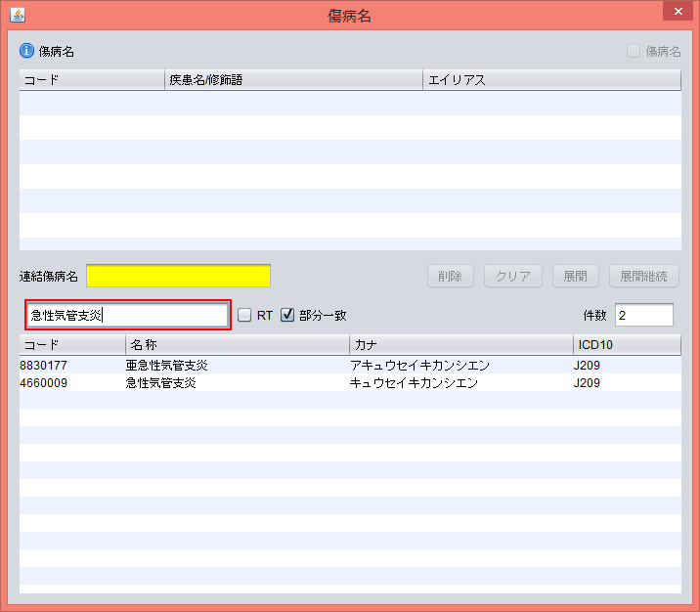Toggle the 傷病名 checkbox in the upper right
Screen dimensions: 700x612
click(x=634, y=51)
